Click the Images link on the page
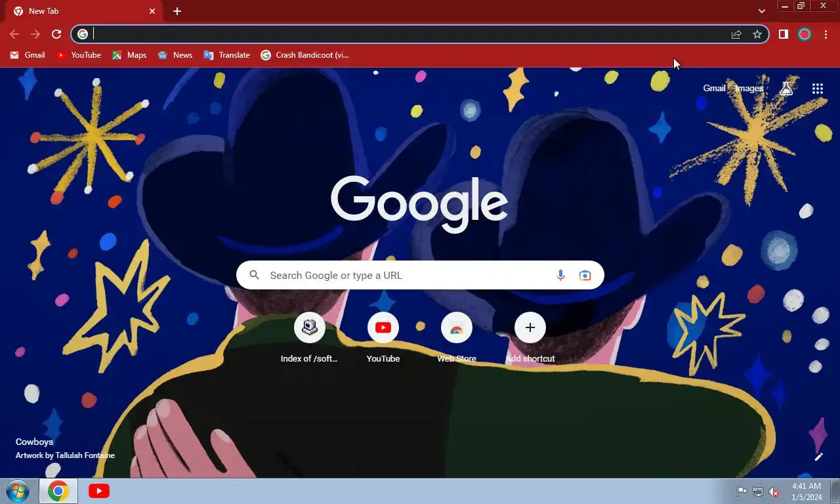Image resolution: width=840 pixels, height=504 pixels. [x=749, y=89]
